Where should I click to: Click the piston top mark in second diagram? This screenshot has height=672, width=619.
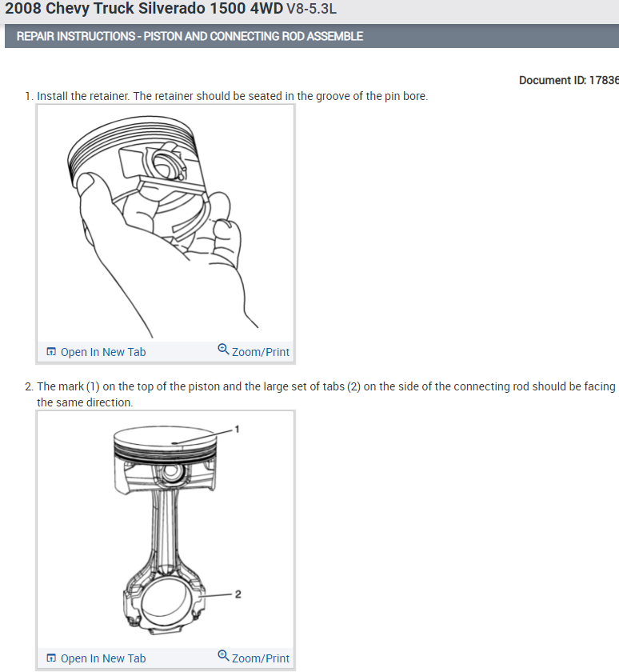[174, 442]
